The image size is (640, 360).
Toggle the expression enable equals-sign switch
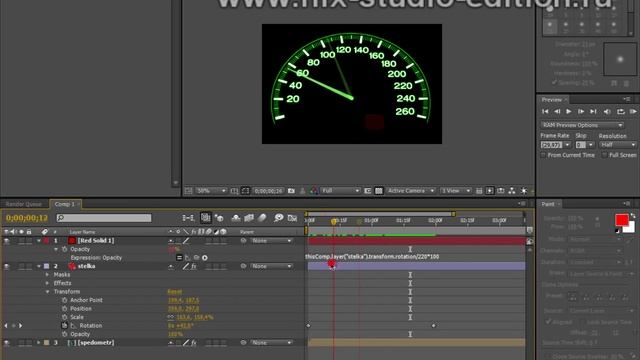pyautogui.click(x=179, y=258)
